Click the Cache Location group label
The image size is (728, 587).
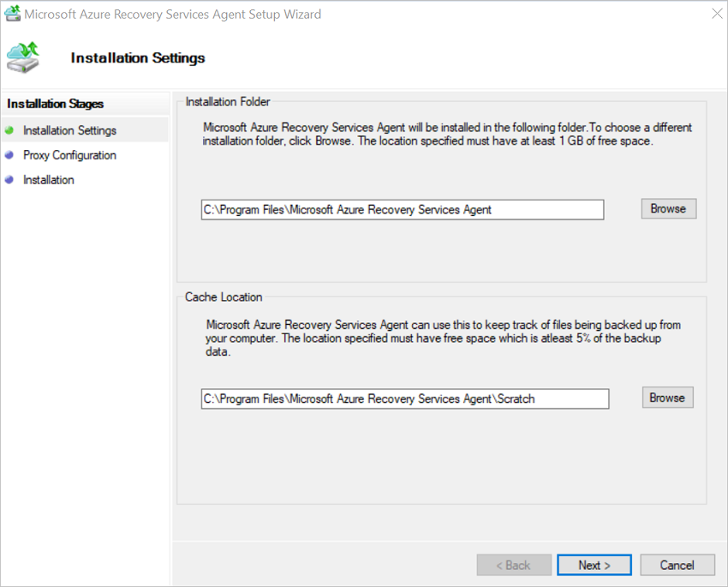(224, 296)
